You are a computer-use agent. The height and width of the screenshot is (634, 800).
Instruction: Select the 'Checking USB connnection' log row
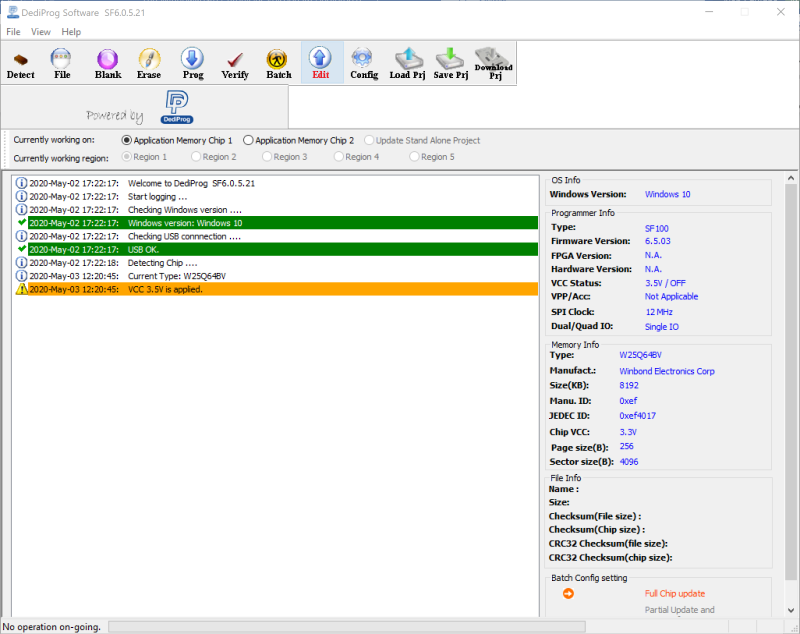[276, 236]
